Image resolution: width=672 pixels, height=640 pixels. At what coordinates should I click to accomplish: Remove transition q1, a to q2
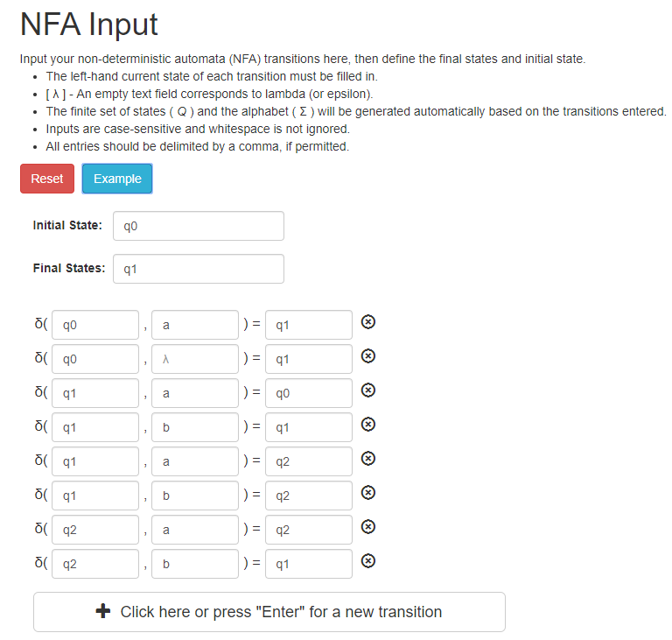coord(368,459)
